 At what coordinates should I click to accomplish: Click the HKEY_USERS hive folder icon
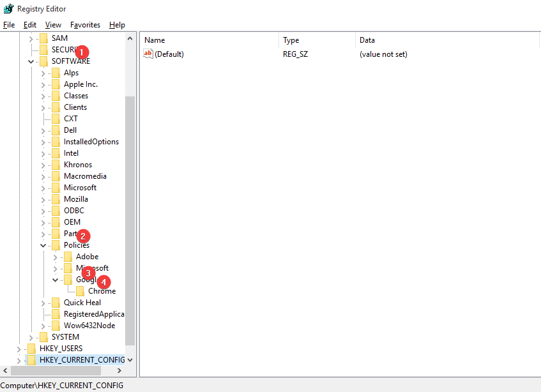[31, 349]
